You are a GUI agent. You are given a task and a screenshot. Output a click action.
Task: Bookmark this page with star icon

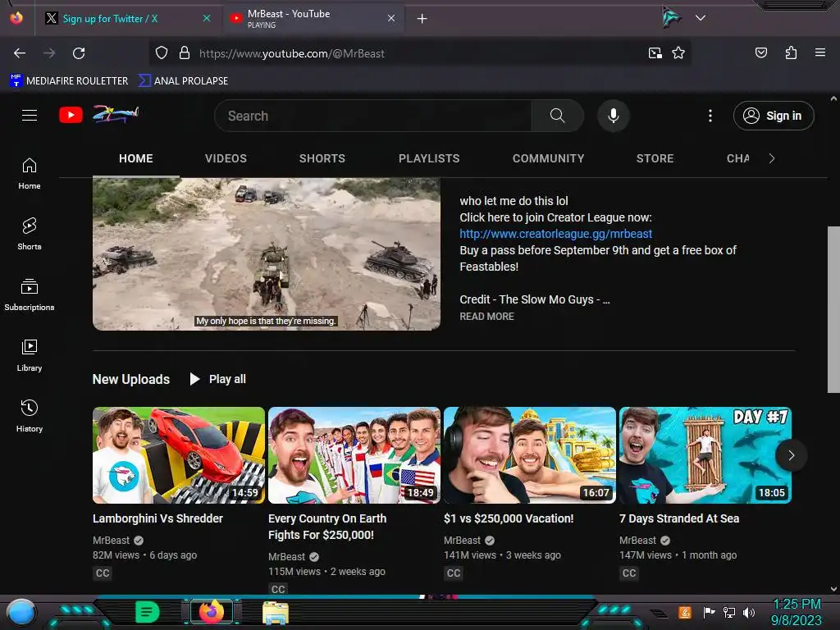coord(678,53)
